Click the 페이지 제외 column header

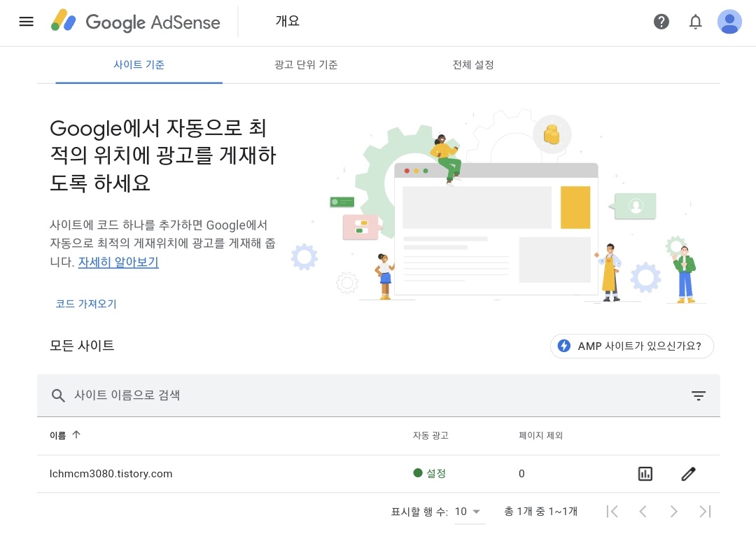[x=540, y=436]
